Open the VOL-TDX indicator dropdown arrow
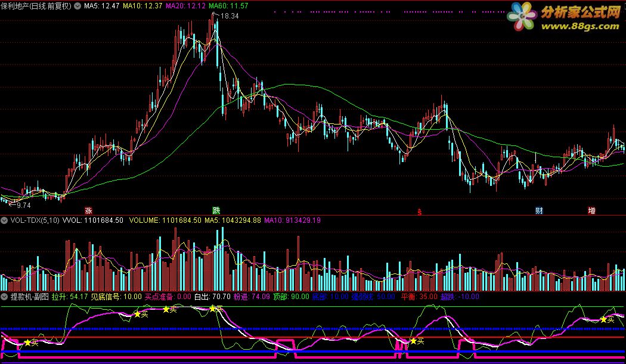The image size is (626, 364). click(x=4, y=220)
